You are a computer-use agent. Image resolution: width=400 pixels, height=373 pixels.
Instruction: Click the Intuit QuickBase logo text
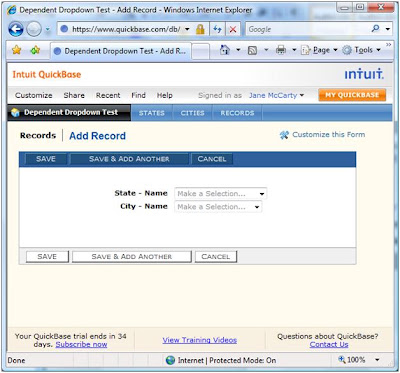point(47,74)
